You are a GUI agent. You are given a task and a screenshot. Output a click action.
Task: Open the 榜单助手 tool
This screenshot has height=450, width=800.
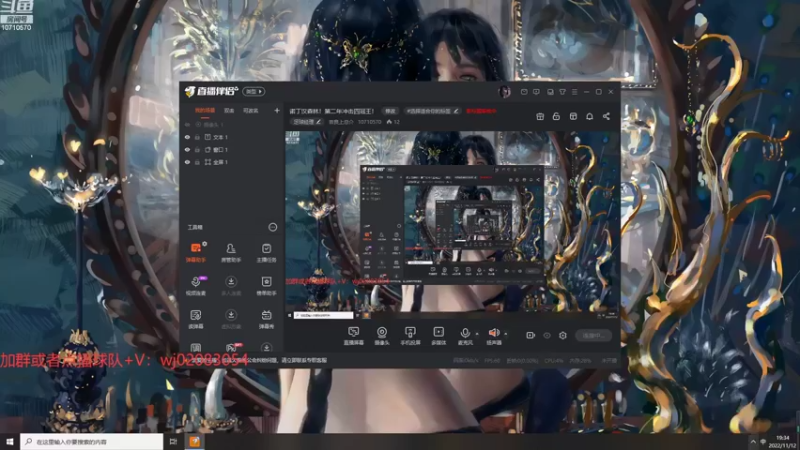(x=266, y=285)
